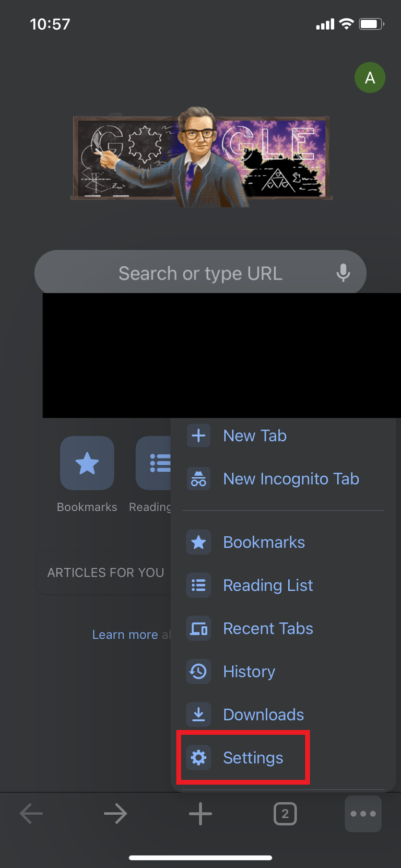The height and width of the screenshot is (868, 401).
Task: Open Downloads from the menu
Action: click(263, 714)
